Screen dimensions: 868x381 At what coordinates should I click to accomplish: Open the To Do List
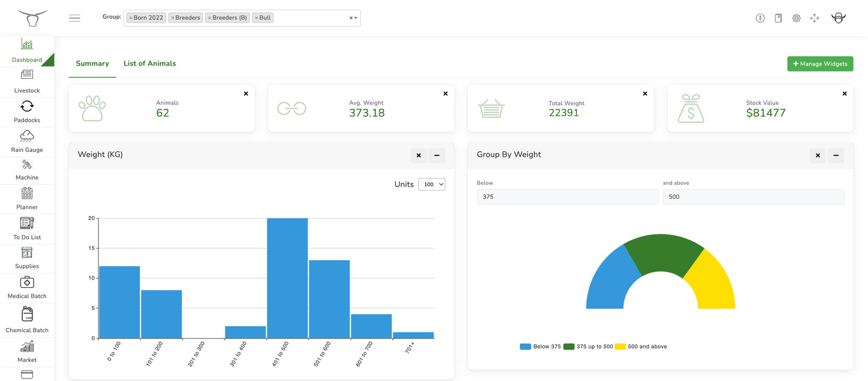[27, 228]
